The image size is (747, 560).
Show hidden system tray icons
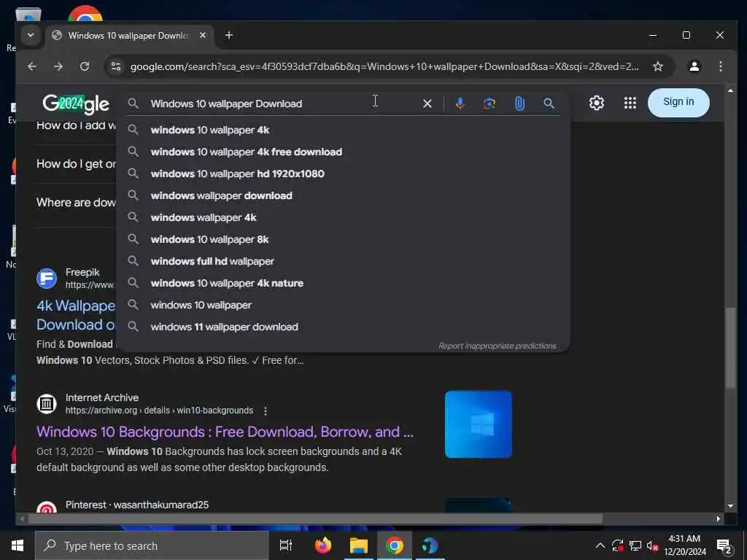click(x=600, y=545)
